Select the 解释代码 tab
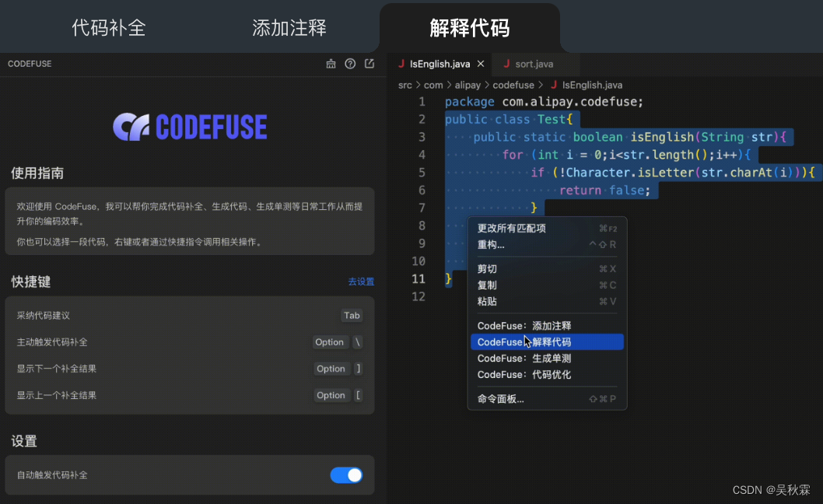Screen dimensions: 823x504 (x=469, y=27)
